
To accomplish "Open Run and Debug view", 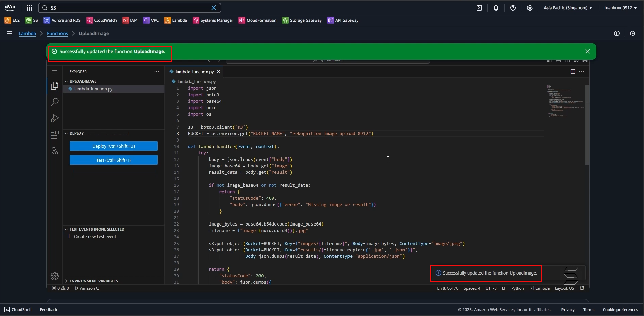I will (55, 118).
